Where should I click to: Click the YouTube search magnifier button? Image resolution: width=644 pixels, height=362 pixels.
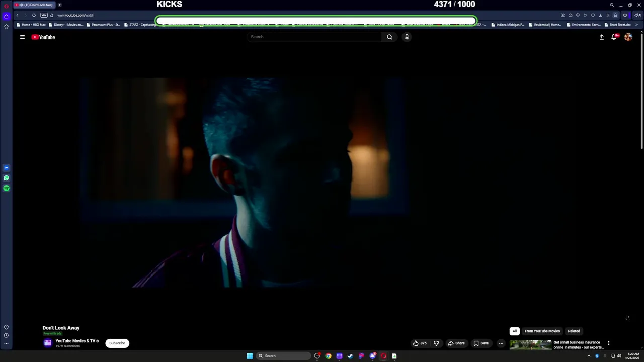(x=389, y=37)
